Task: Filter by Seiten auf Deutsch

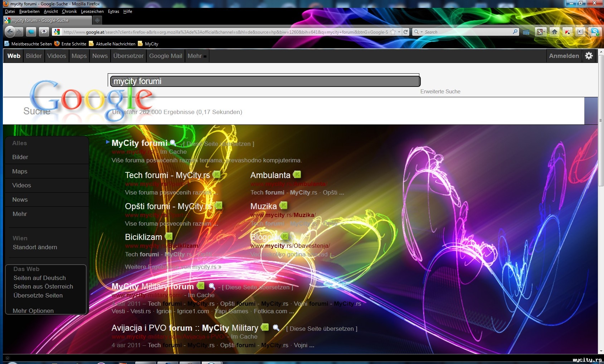Action: (40, 278)
